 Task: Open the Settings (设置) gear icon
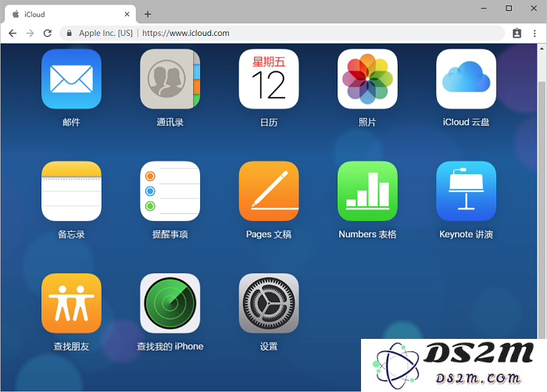(269, 304)
